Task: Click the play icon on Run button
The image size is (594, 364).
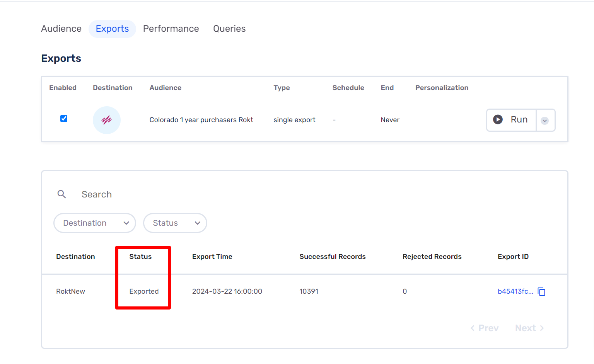Action: [x=498, y=120]
